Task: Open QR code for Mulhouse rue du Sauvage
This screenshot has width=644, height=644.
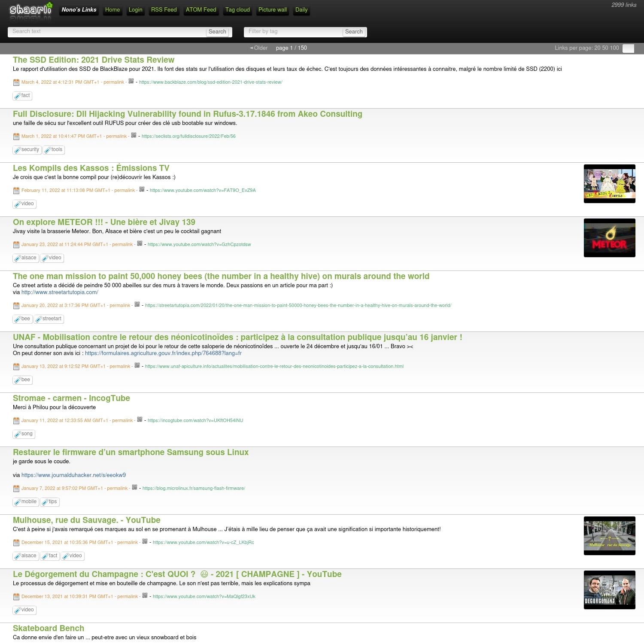Action: pos(145,541)
